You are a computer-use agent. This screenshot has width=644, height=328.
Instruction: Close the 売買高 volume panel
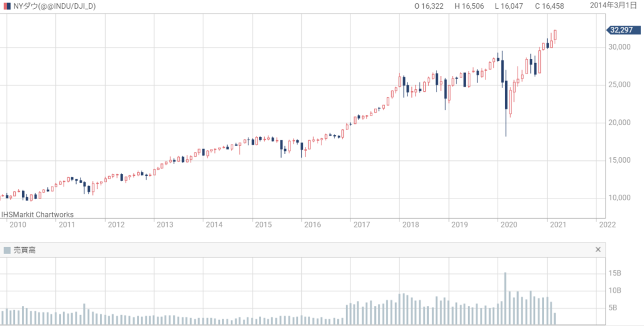point(598,250)
